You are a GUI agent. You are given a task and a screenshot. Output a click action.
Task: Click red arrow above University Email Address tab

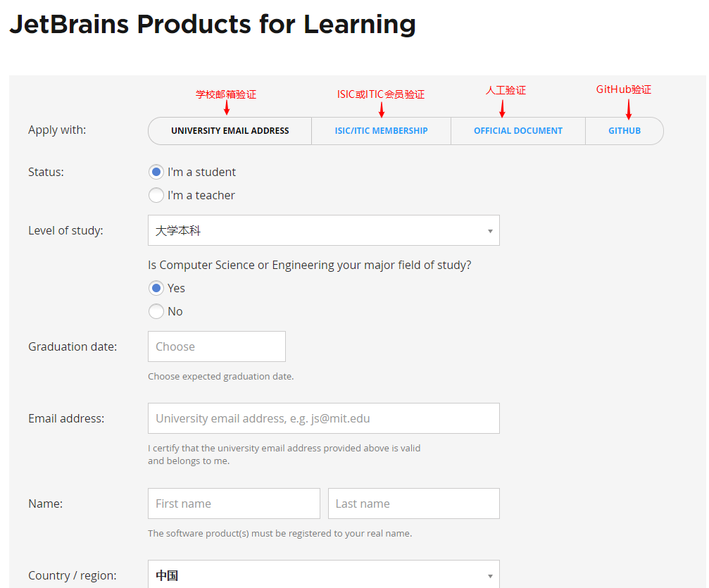227,108
